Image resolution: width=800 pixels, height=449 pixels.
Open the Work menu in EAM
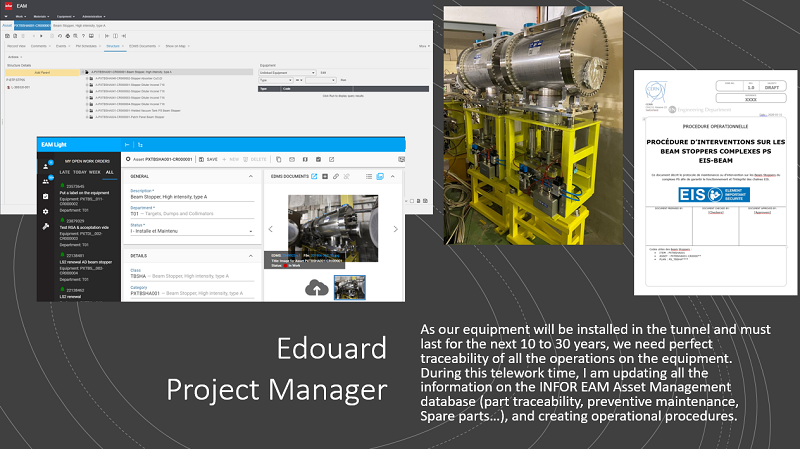pyautogui.click(x=20, y=16)
